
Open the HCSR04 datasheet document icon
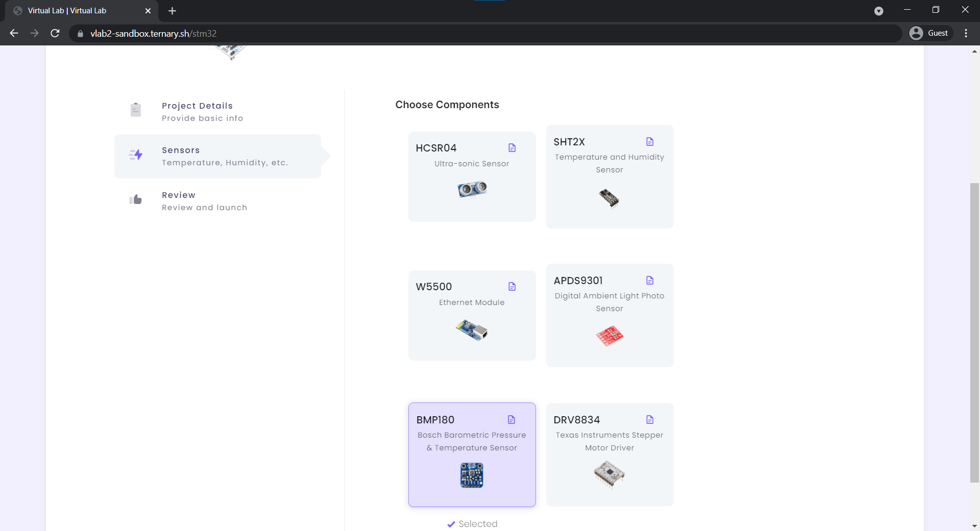(x=512, y=148)
